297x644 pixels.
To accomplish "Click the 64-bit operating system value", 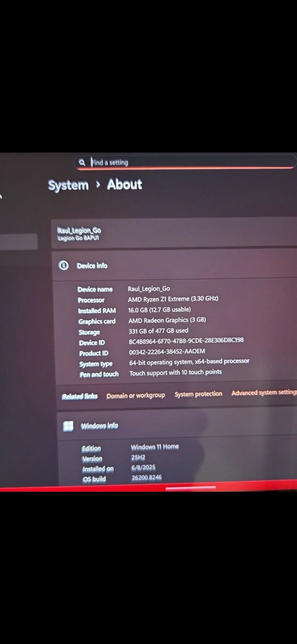I will tap(189, 362).
